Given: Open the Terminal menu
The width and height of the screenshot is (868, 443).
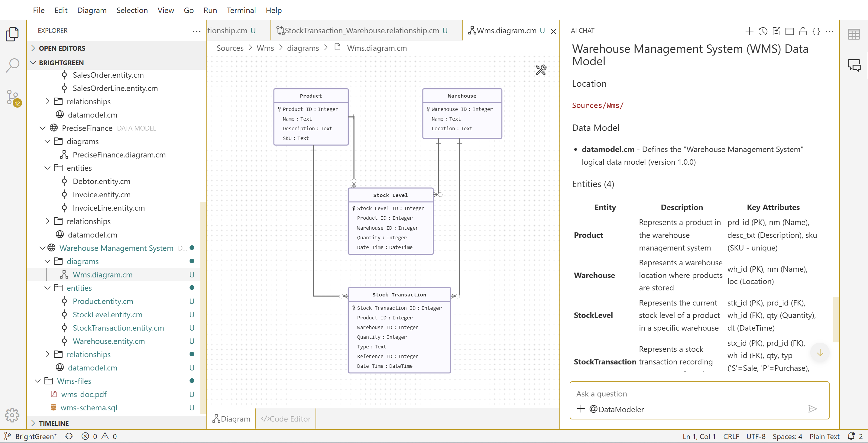Looking at the screenshot, I should click(241, 10).
